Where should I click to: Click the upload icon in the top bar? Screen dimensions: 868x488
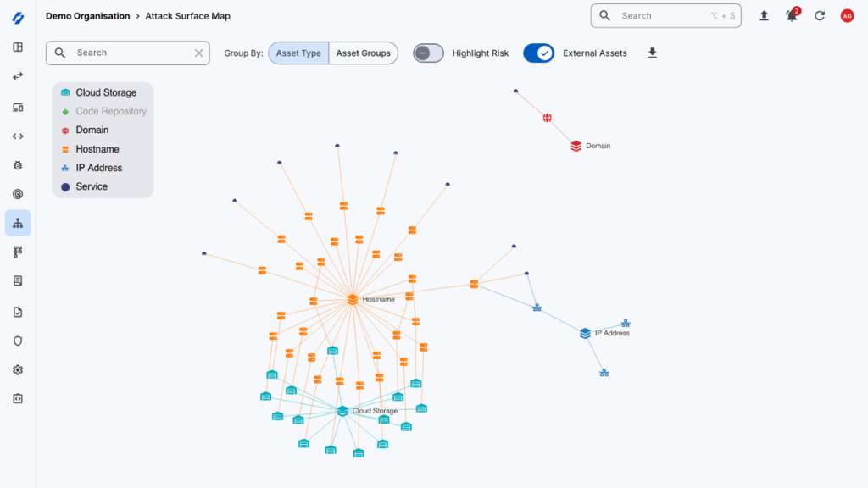coord(764,15)
